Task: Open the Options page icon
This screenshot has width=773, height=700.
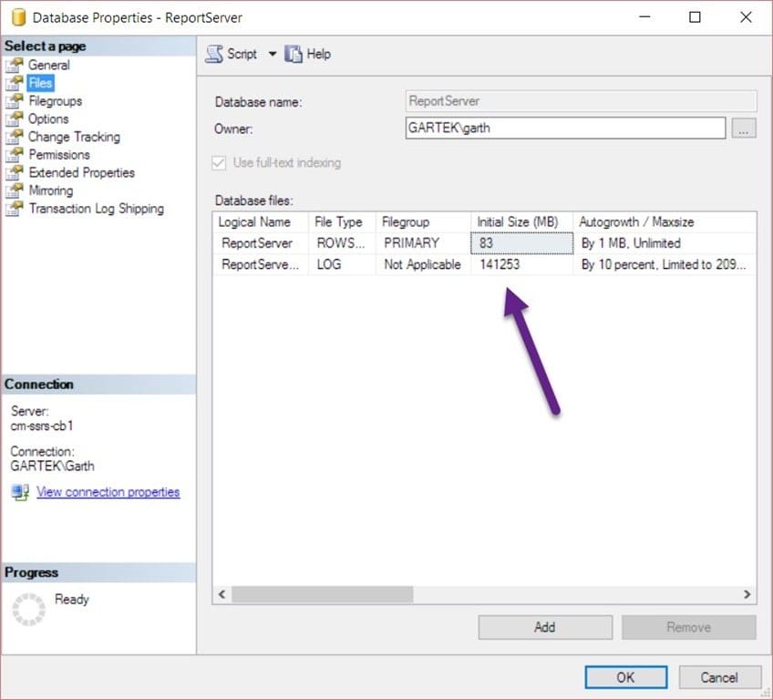Action: [x=15, y=118]
